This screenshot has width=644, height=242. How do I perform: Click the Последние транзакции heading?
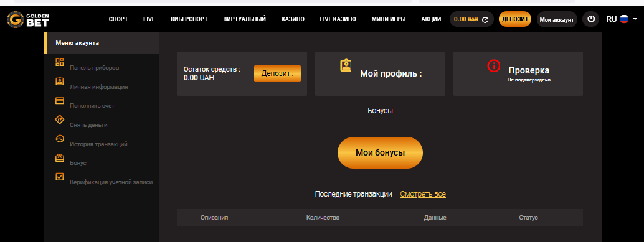pyautogui.click(x=353, y=194)
